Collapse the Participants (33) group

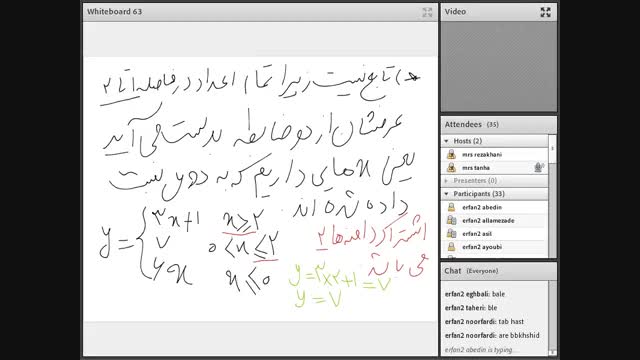447,193
